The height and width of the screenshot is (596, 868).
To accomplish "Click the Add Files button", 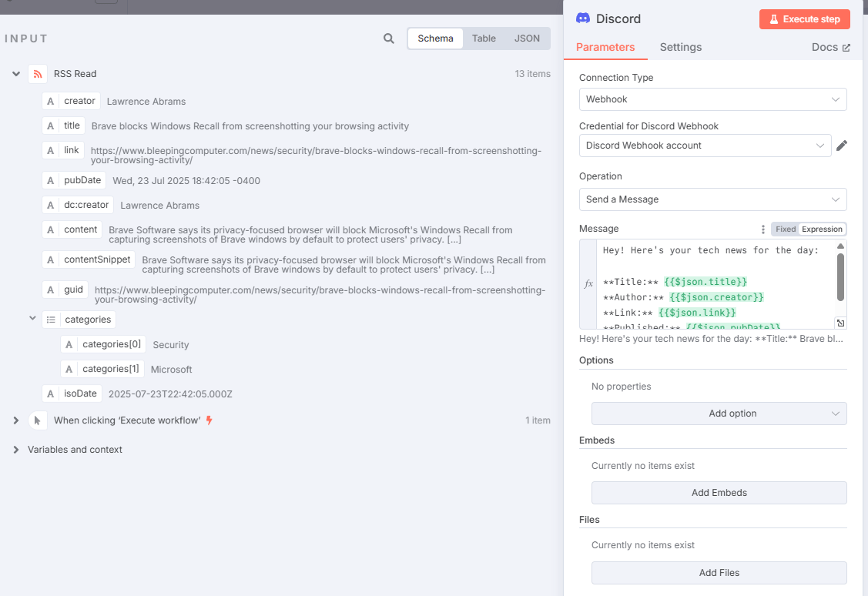I will (x=719, y=573).
